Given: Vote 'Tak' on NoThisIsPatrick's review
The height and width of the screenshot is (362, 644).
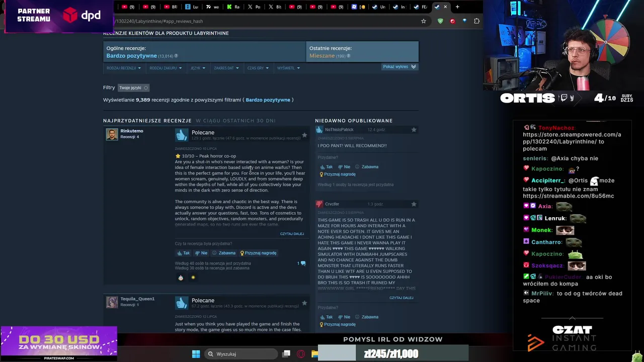Looking at the screenshot, I should [326, 167].
